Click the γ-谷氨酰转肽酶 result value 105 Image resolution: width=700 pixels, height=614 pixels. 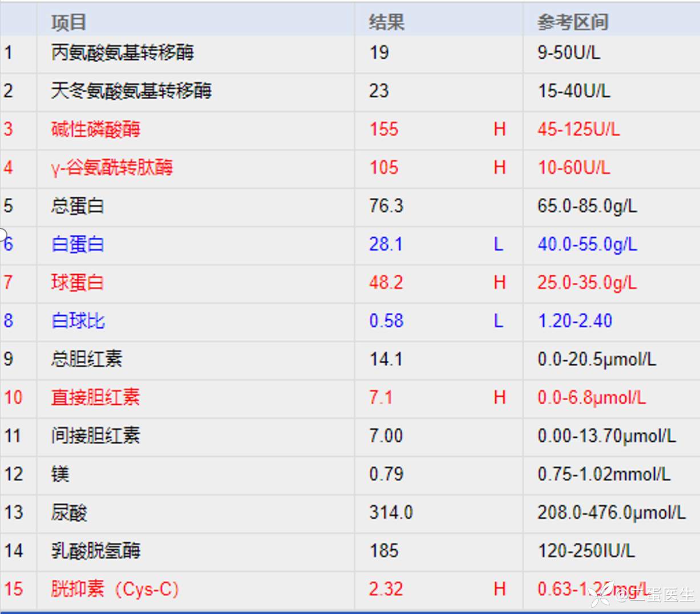[x=384, y=168]
